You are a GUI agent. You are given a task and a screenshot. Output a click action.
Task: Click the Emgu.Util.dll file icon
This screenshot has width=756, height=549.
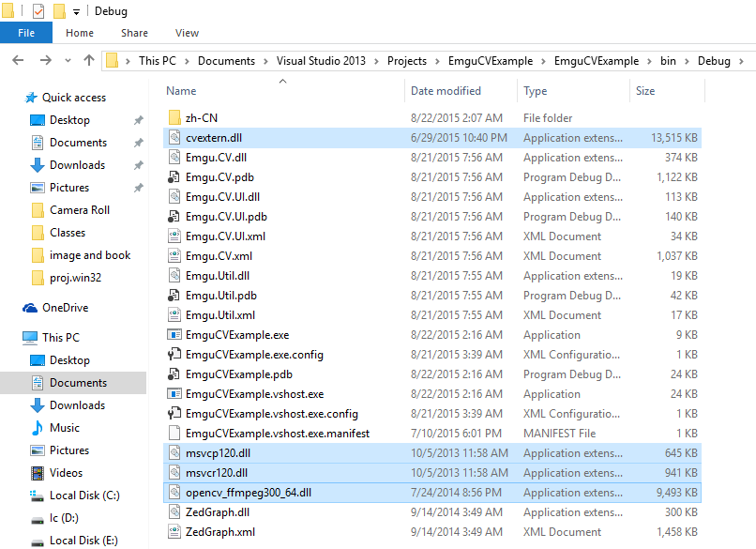click(x=174, y=276)
